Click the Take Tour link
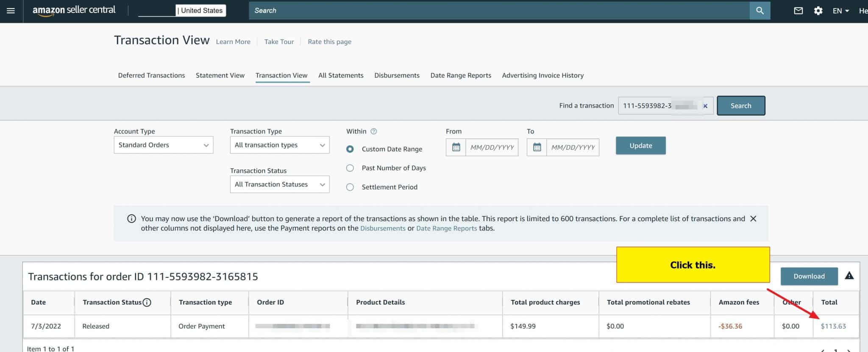 click(x=279, y=42)
